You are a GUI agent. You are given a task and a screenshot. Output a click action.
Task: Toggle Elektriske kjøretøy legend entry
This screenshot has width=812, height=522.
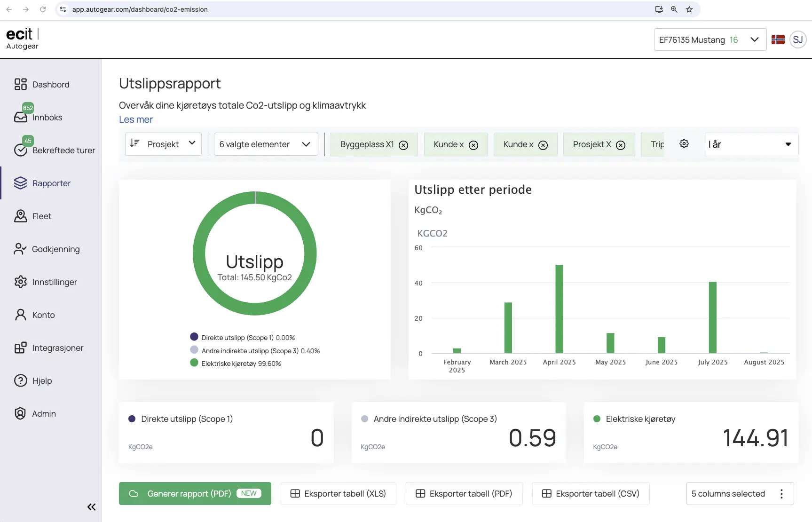[x=236, y=363]
